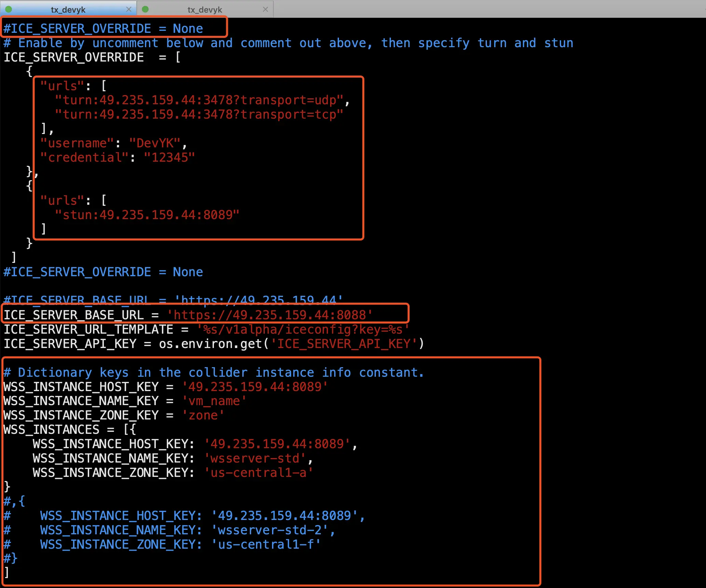Screen dimensions: 706x588
Task: Click the turn URL with transport=tcp
Action: (x=199, y=115)
